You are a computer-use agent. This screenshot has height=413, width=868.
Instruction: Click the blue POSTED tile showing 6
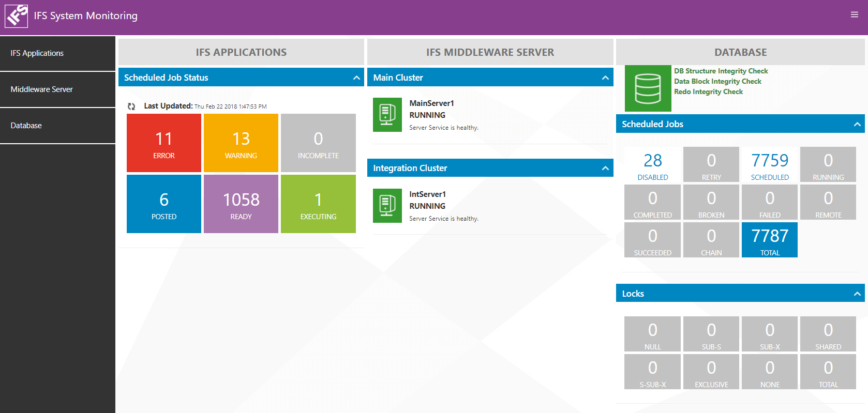(x=164, y=204)
